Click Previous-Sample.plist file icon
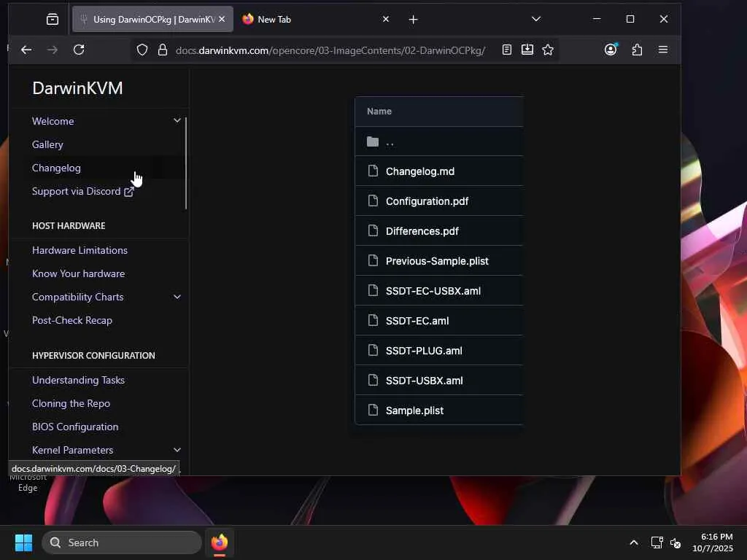The height and width of the screenshot is (560, 747). point(373,260)
